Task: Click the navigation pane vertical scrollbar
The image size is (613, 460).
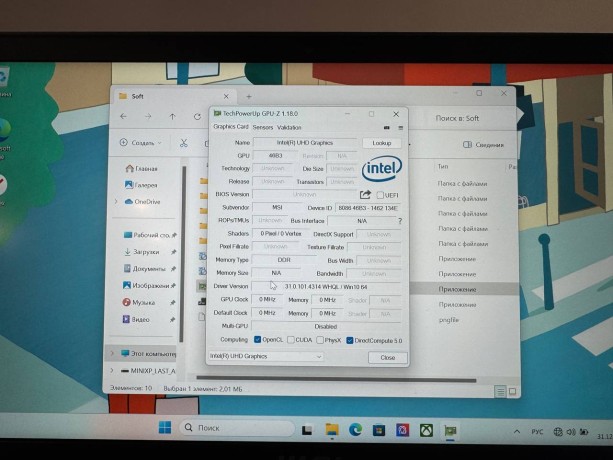Action: pyautogui.click(x=183, y=254)
